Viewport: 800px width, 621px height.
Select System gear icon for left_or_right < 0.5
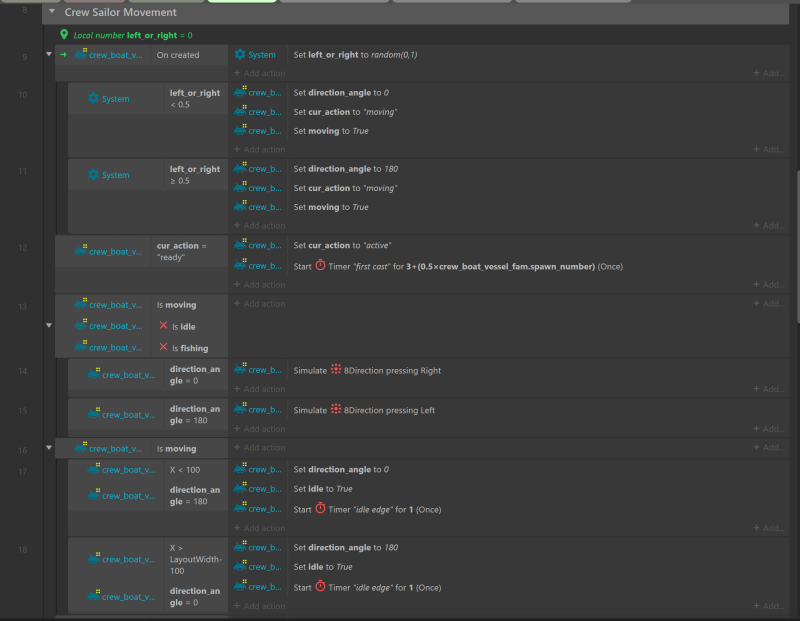(93, 99)
